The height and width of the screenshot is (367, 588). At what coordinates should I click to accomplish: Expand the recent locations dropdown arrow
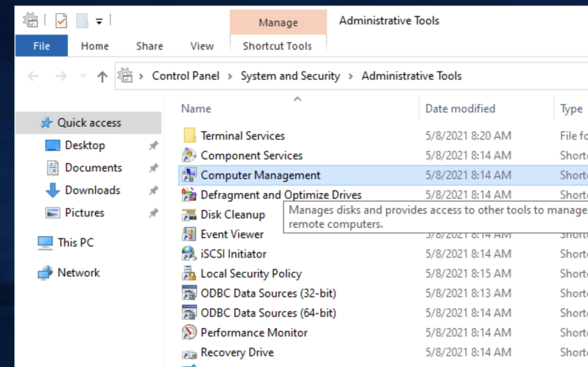click(x=83, y=76)
